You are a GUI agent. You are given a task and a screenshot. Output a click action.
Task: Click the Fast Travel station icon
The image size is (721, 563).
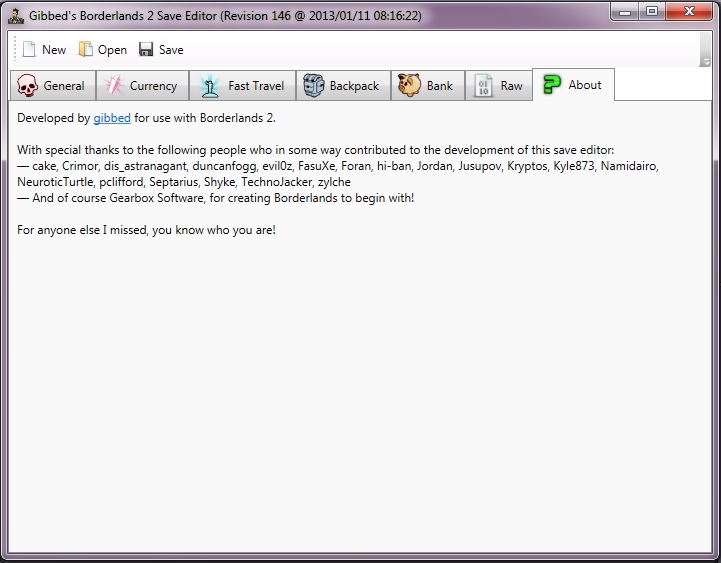[210, 86]
